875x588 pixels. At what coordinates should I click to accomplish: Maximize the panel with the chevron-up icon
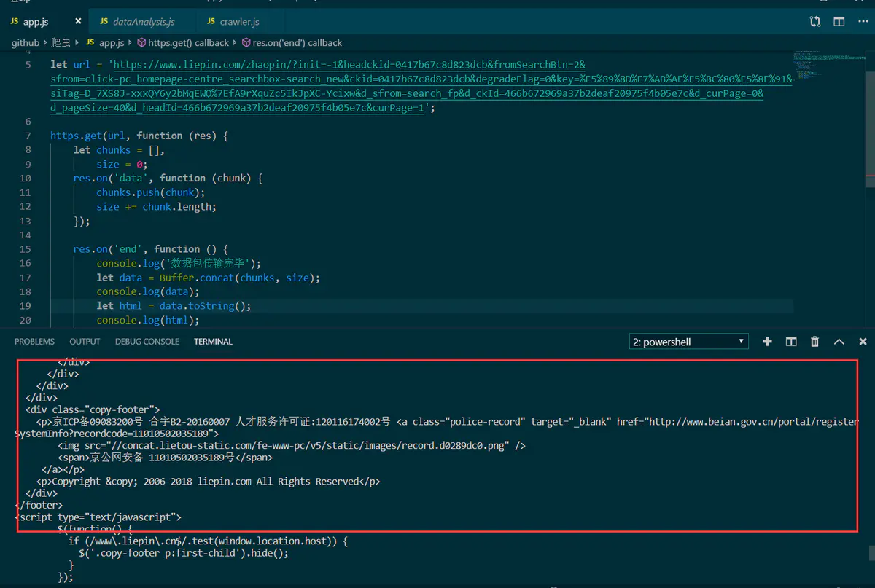839,342
